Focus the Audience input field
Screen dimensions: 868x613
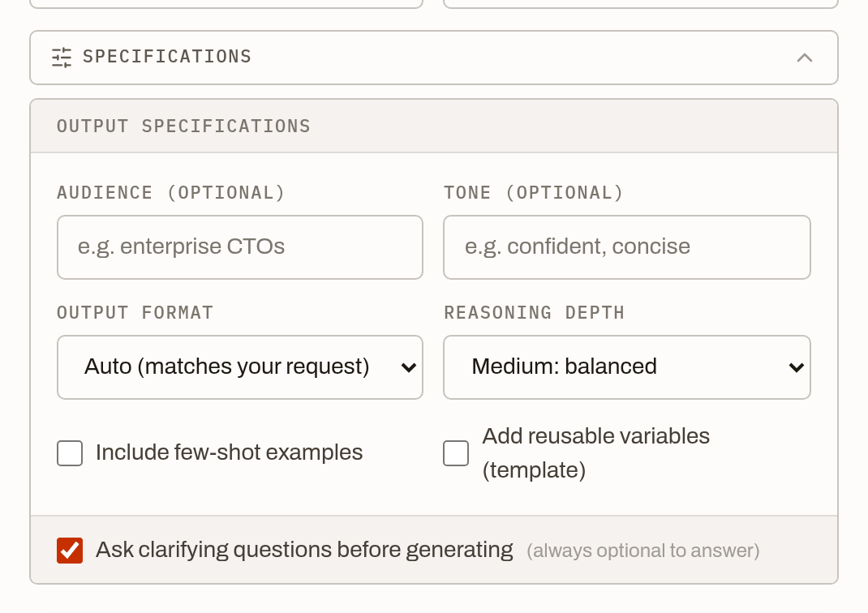(239, 247)
